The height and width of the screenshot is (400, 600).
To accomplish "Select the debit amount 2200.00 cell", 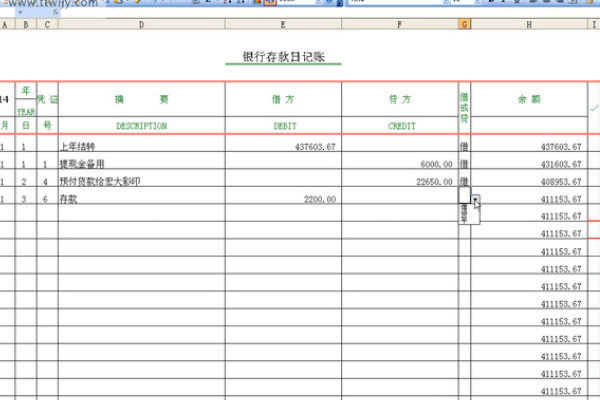I will pos(284,200).
